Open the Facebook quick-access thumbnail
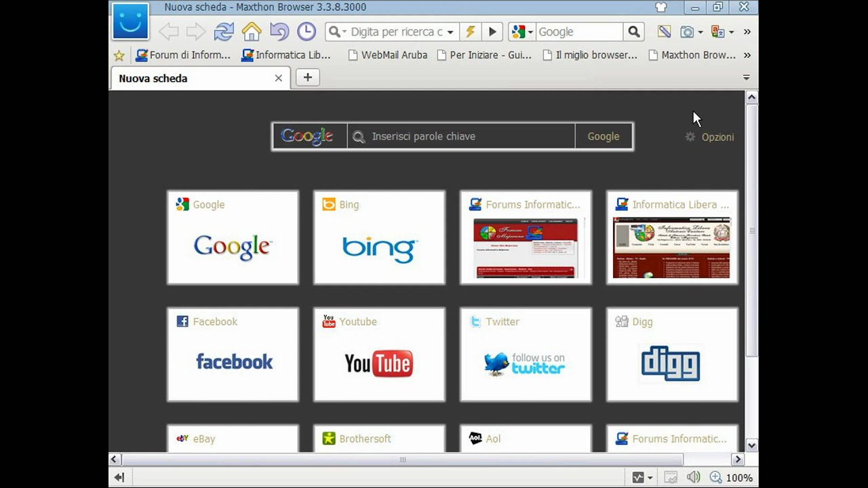This screenshot has width=868, height=488. pos(233,354)
